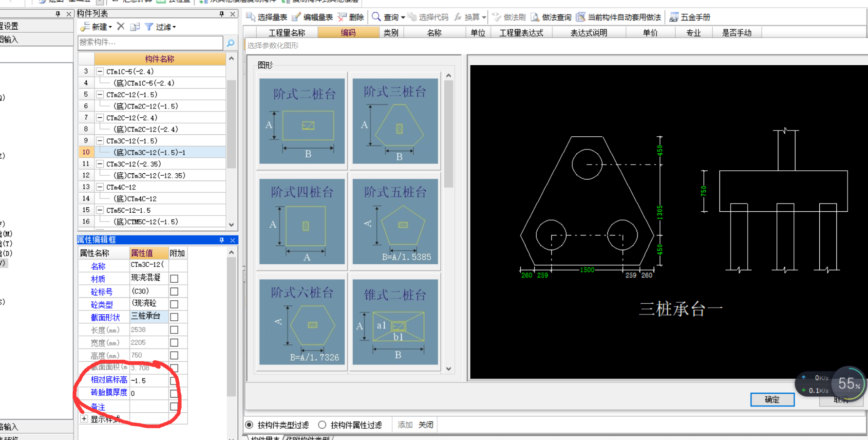Collapse the CTm3C-12(-2.35) tree node
Image resolution: width=868 pixels, height=440 pixels.
tap(100, 164)
